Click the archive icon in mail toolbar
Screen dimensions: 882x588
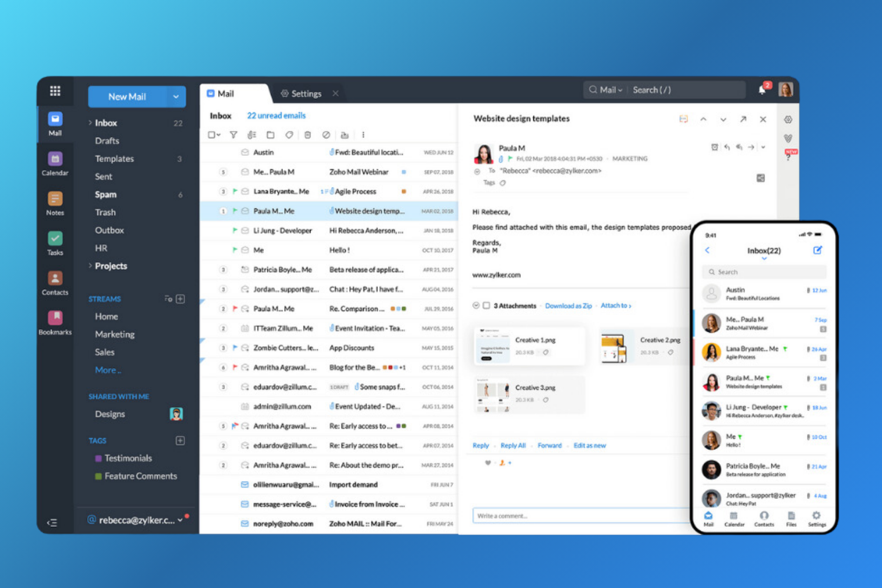pos(345,135)
